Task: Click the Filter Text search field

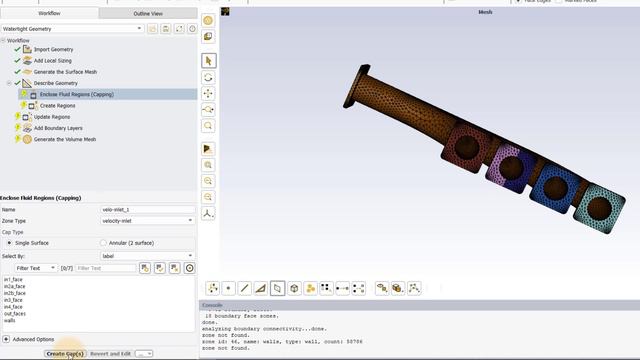Action: [106, 268]
